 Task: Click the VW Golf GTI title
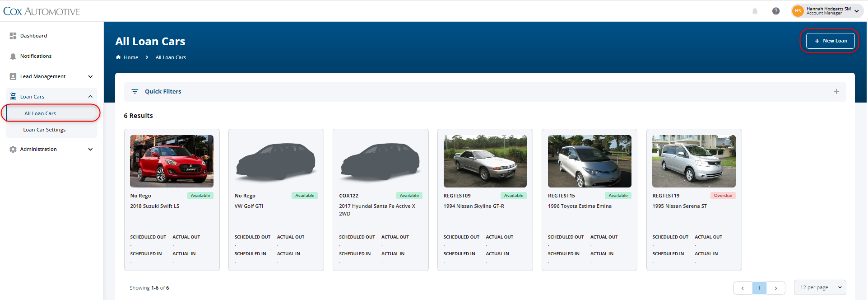pos(249,206)
